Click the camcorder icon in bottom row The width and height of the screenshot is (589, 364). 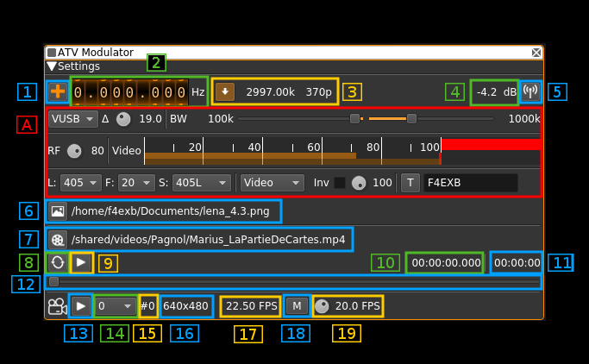tap(58, 306)
